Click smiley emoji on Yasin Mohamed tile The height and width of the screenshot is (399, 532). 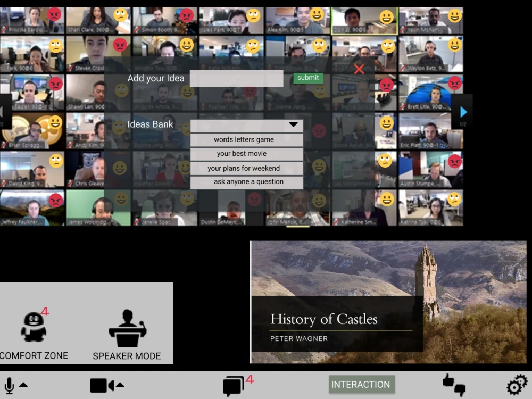click(455, 15)
